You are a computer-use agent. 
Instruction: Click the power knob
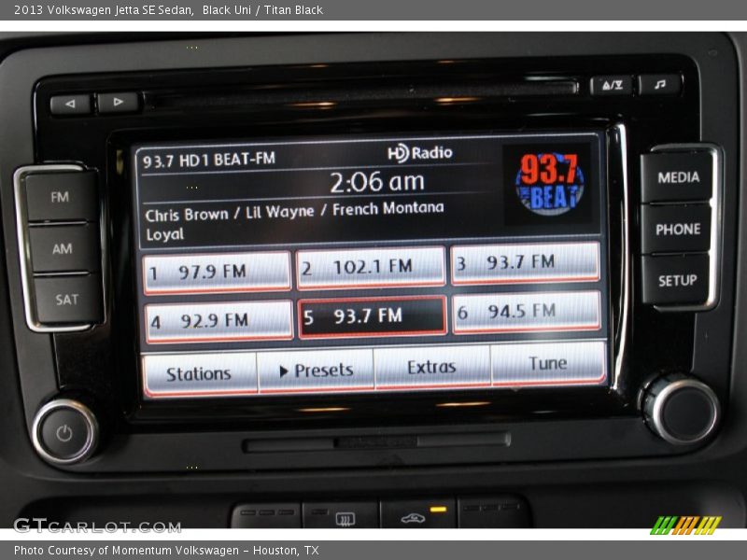[x=65, y=432]
